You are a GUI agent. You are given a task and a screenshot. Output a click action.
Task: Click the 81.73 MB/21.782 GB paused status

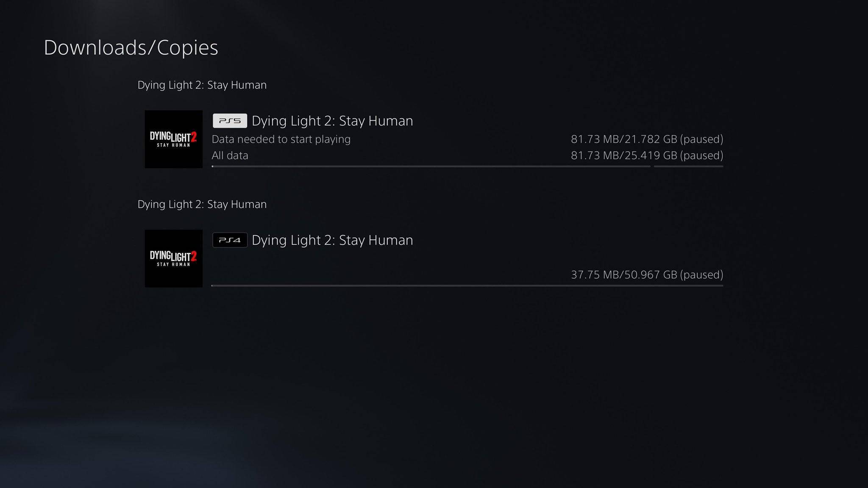[x=647, y=139]
